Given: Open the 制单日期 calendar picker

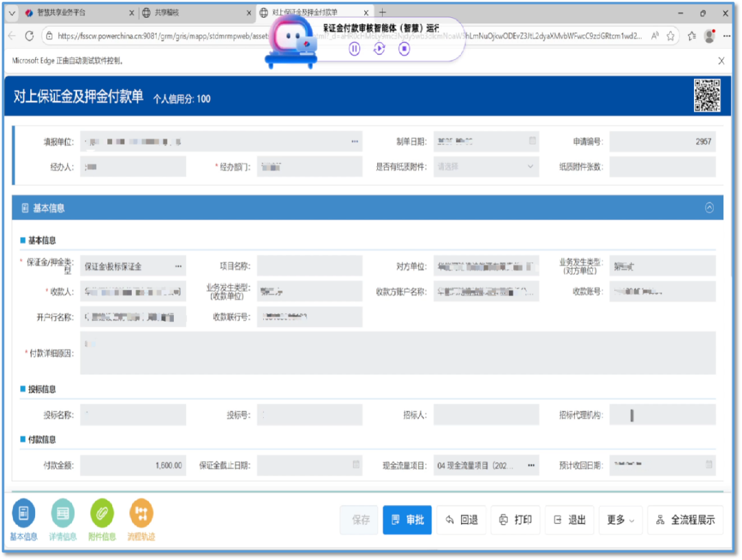Looking at the screenshot, I should tap(532, 141).
